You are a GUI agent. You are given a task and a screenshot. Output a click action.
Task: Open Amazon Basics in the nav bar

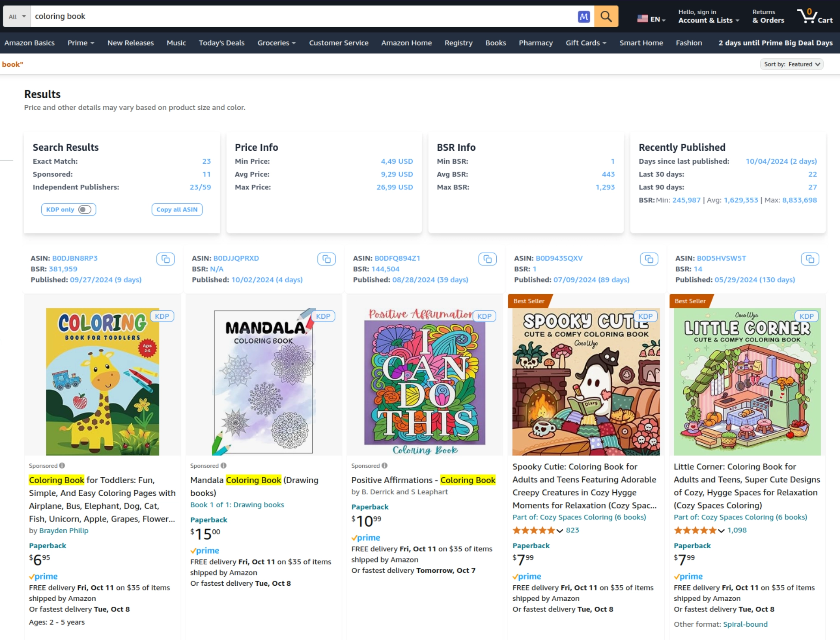pyautogui.click(x=29, y=43)
